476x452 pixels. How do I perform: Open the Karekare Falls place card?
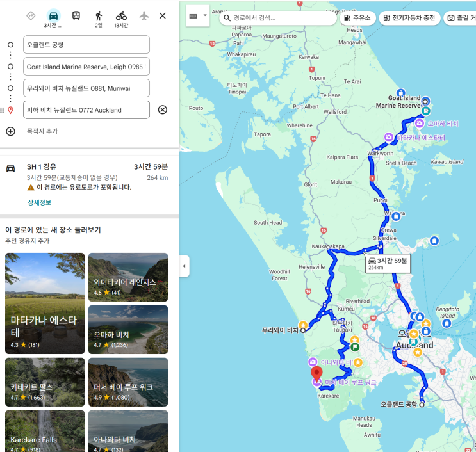tap(45, 431)
